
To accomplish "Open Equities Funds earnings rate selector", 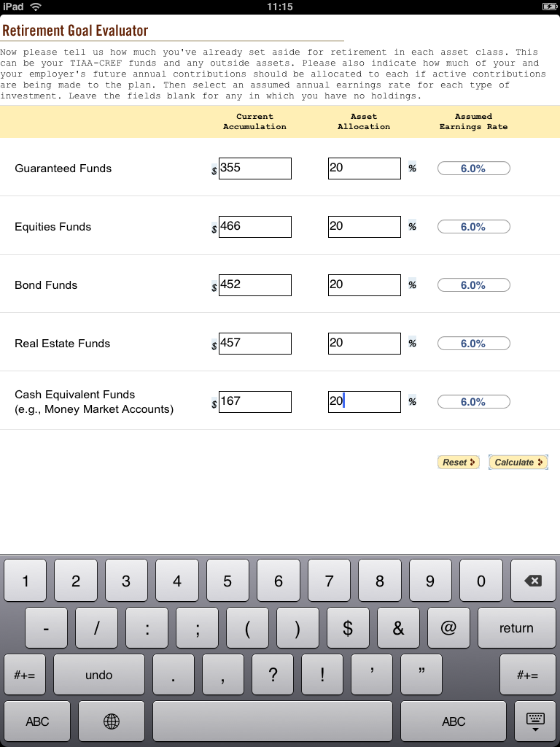I will 473,227.
